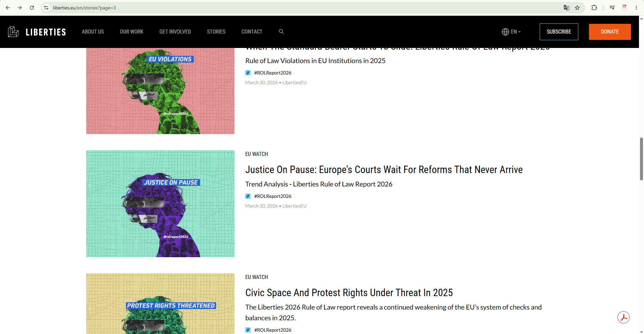644x334 pixels.
Task: Click the hashtag icon under Civic Space story
Action: point(248,330)
